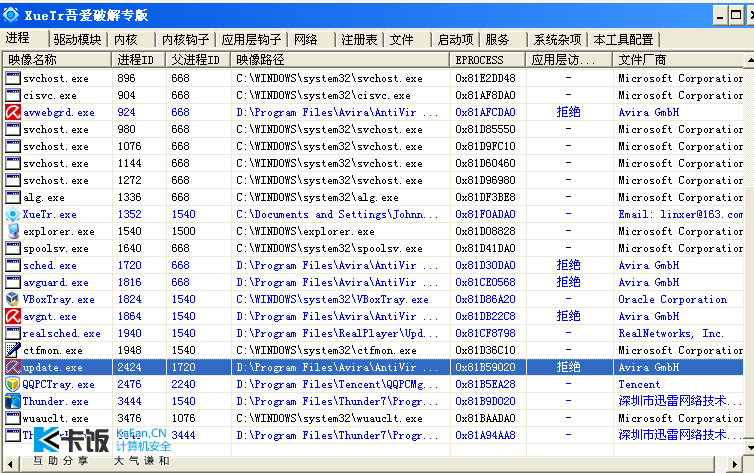This screenshot has height=473, width=754.
Task: Open the 文件 tab
Action: tap(402, 39)
